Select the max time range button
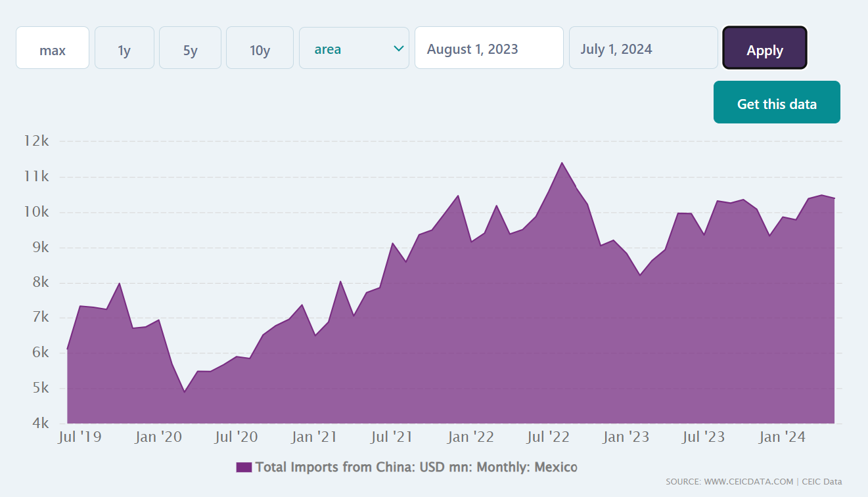The height and width of the screenshot is (497, 868). (53, 47)
